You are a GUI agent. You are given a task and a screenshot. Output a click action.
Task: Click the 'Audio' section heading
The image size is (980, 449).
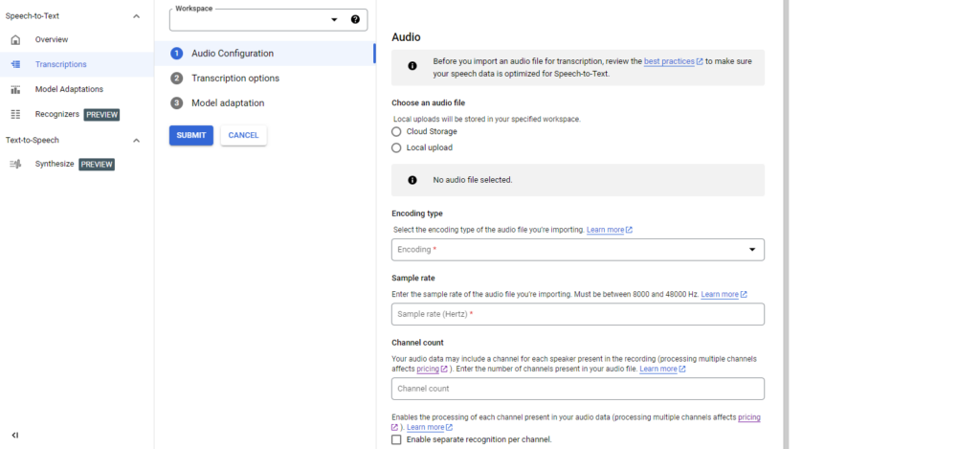(406, 37)
